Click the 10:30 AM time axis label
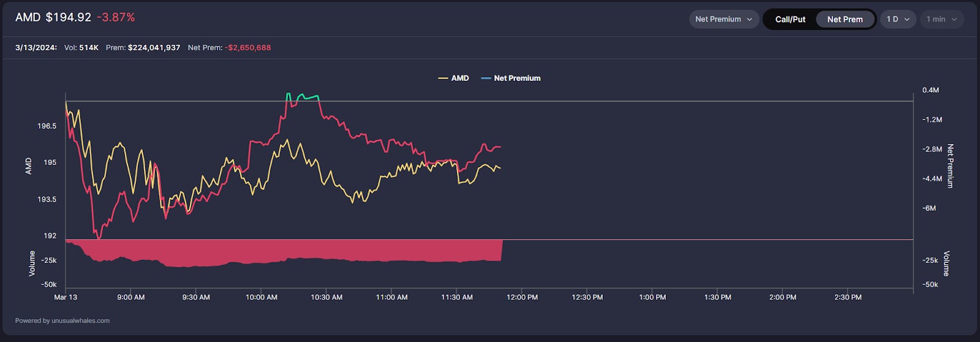The height and width of the screenshot is (342, 980). coord(326,297)
